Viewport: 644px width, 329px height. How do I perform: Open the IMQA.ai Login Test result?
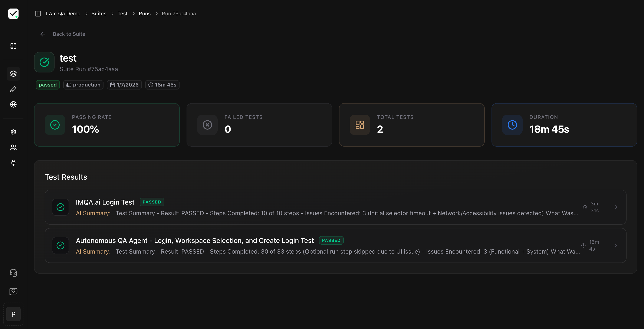pyautogui.click(x=105, y=202)
